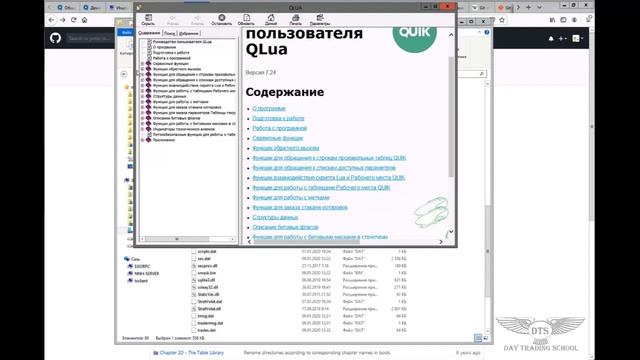Open the Функции для работы с метками link

tap(291, 198)
